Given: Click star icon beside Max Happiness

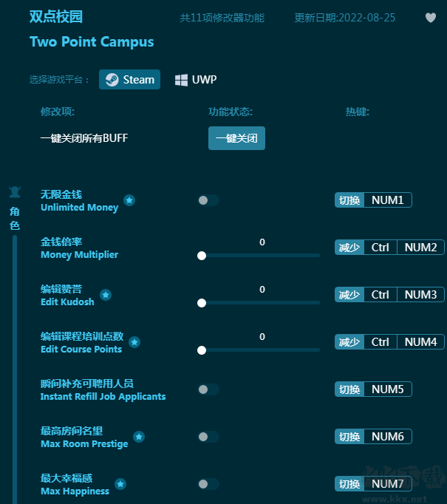Looking at the screenshot, I should tap(120, 484).
